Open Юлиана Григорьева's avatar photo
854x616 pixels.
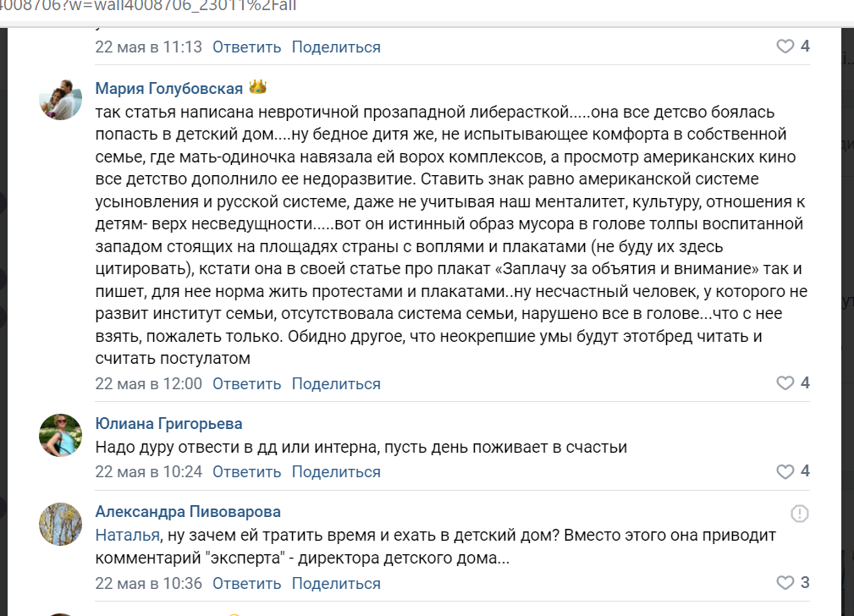(60, 435)
